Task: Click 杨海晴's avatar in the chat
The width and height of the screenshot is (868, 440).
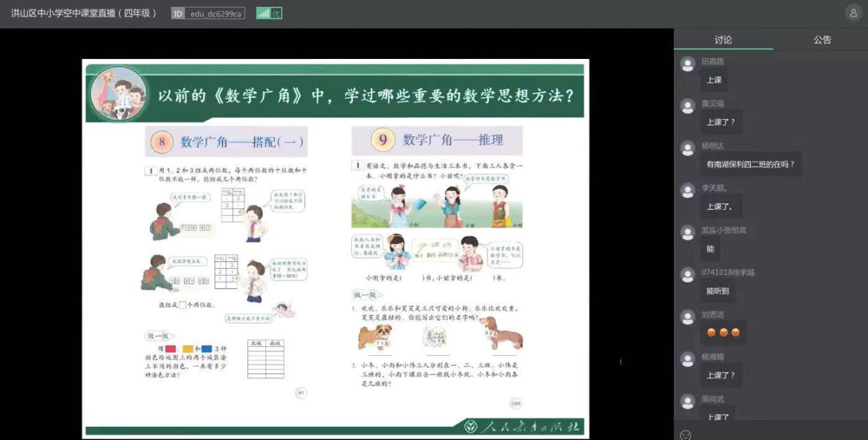Action: point(688,359)
